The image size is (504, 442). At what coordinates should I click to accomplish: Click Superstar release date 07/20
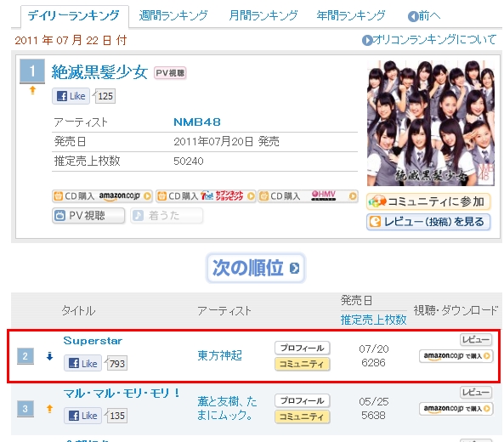374,348
